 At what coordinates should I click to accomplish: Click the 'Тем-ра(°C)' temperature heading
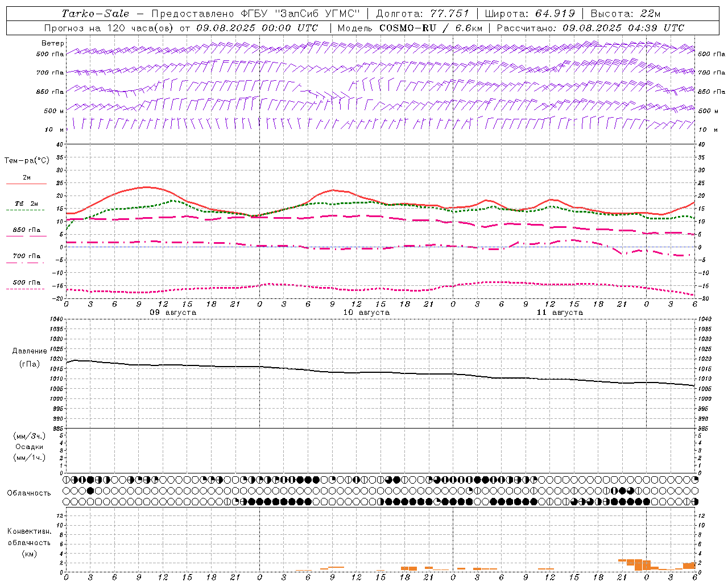tap(27, 161)
